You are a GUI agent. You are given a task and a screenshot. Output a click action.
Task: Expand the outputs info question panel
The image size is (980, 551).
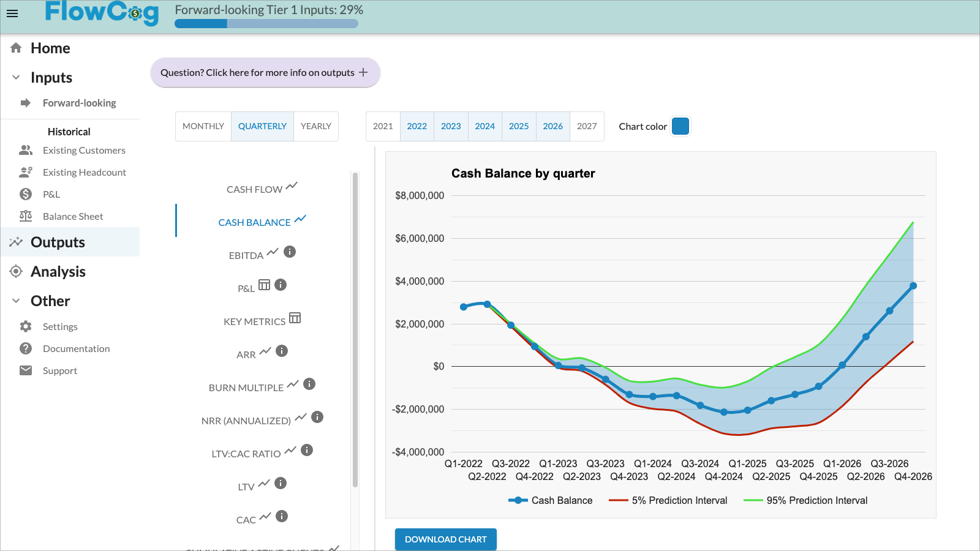pos(265,72)
